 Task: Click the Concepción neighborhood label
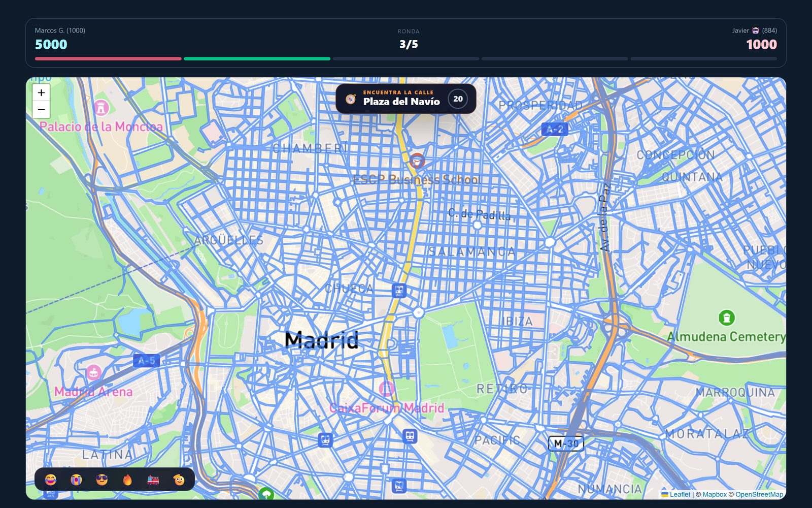675,155
